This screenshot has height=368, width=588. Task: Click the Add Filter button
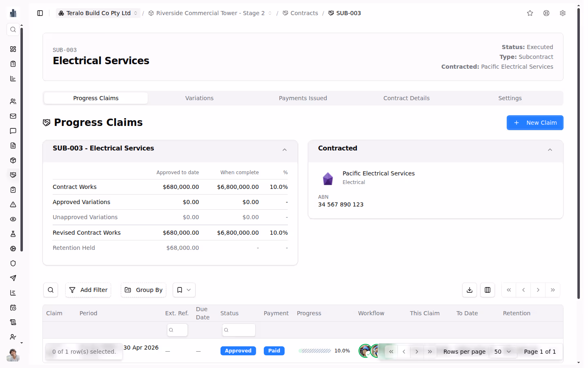[x=88, y=290]
